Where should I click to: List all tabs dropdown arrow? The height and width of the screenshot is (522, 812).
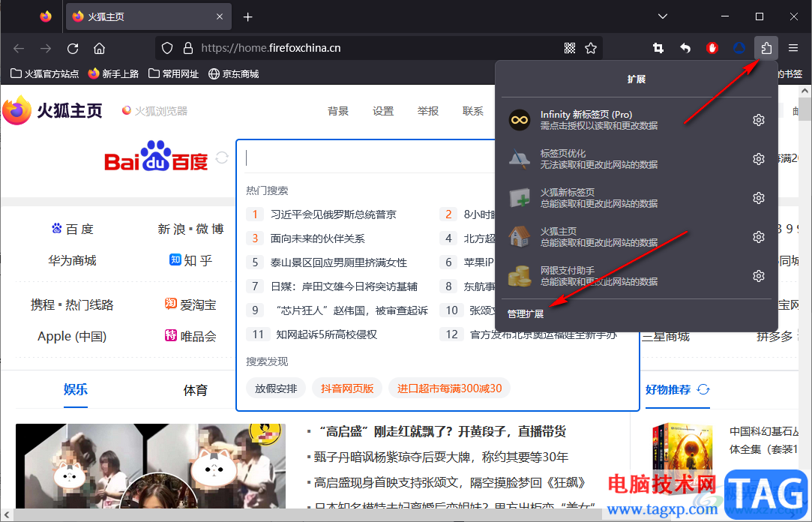tap(662, 16)
